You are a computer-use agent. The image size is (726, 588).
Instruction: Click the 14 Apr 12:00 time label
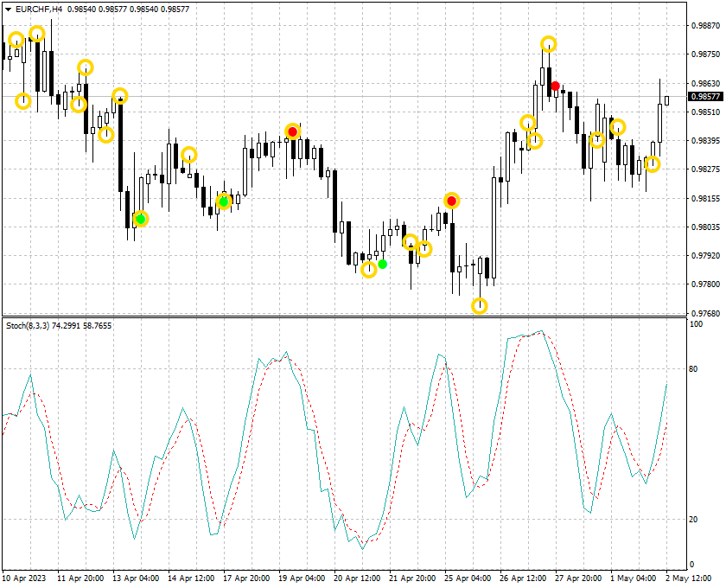click(x=191, y=578)
